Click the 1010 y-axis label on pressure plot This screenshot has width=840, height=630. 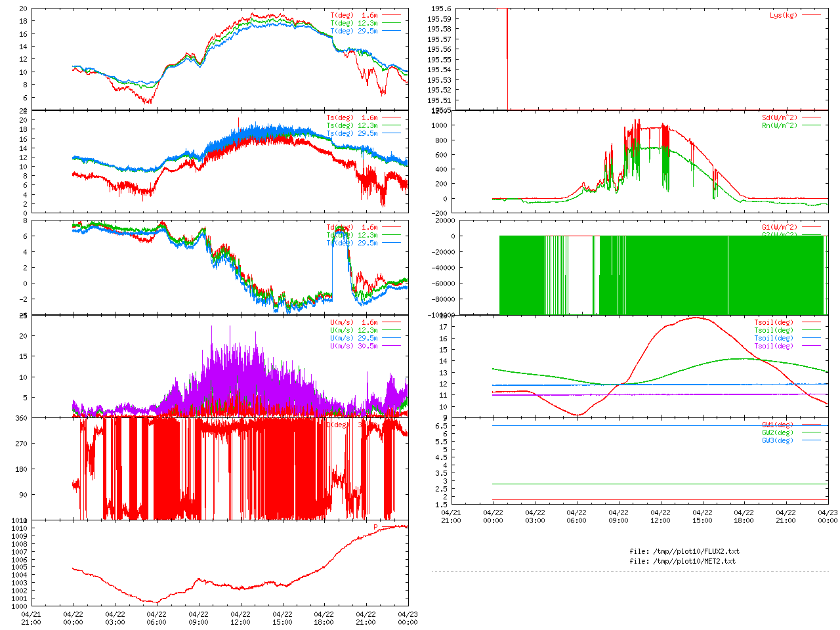[x=19, y=528]
